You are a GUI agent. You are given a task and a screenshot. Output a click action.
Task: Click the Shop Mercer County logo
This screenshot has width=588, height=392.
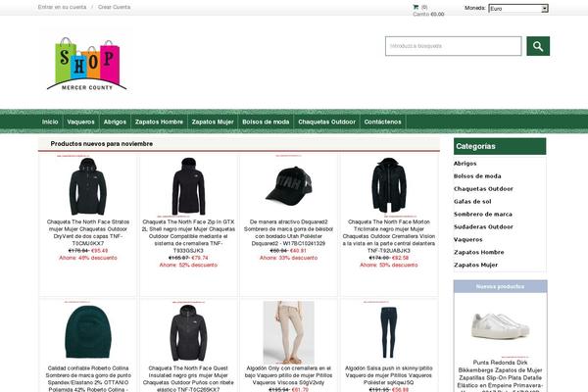[86, 63]
